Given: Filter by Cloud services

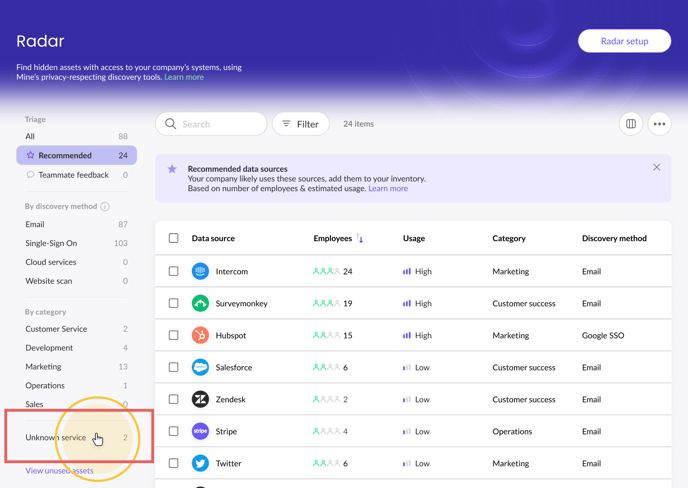Looking at the screenshot, I should pyautogui.click(x=76, y=262).
